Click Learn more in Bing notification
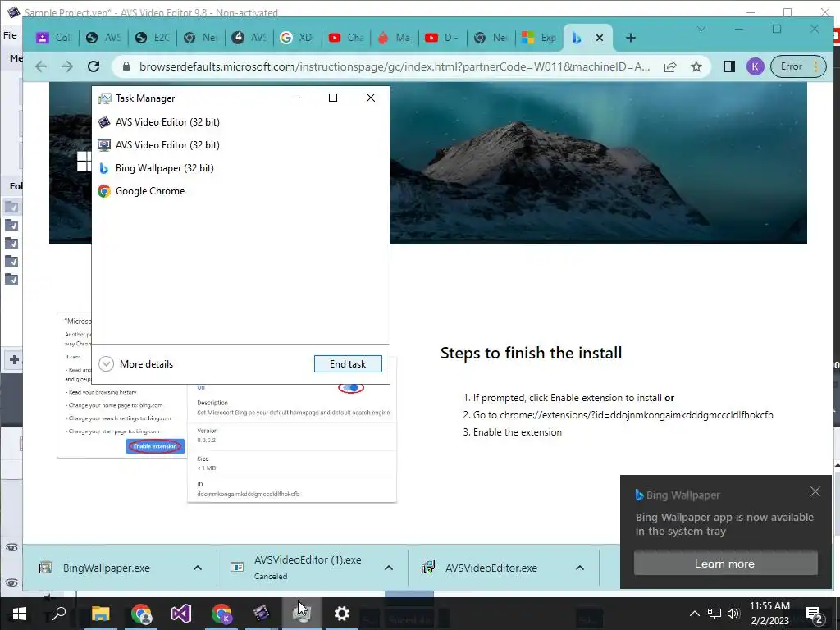Viewport: 840px width, 630px height. pos(725,564)
